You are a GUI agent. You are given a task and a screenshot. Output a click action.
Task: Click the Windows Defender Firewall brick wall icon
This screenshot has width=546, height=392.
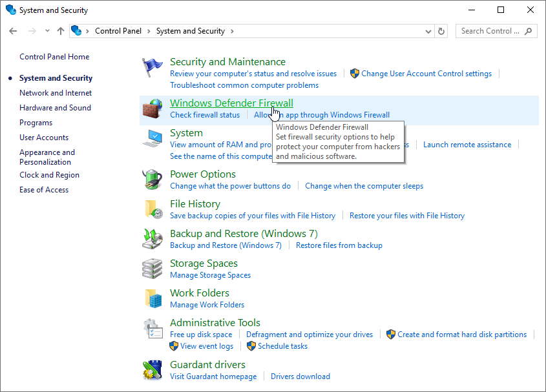click(x=152, y=108)
